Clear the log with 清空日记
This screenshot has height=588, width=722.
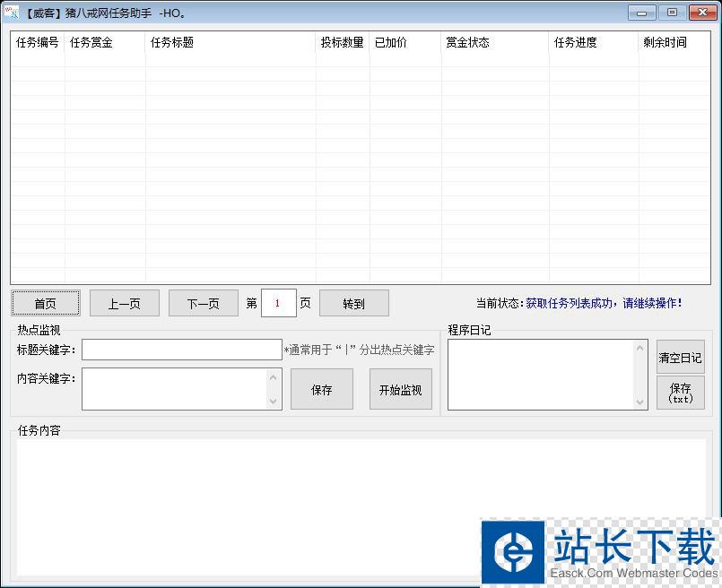[680, 357]
